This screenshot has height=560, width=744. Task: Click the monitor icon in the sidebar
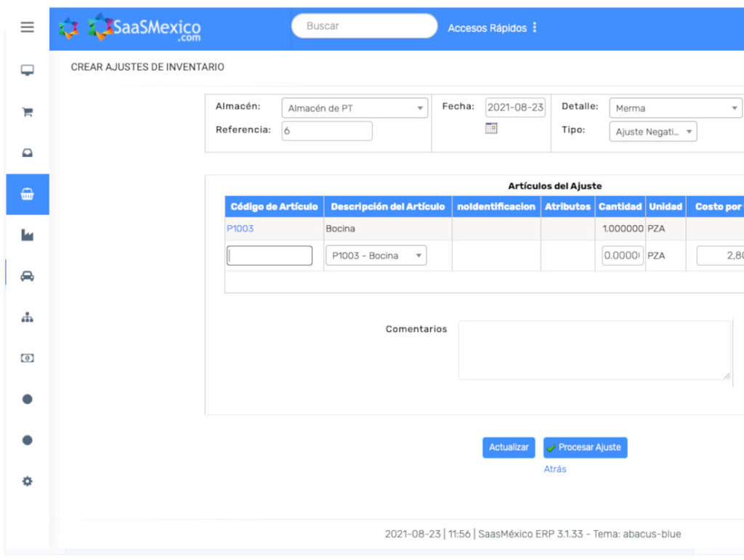pyautogui.click(x=27, y=70)
